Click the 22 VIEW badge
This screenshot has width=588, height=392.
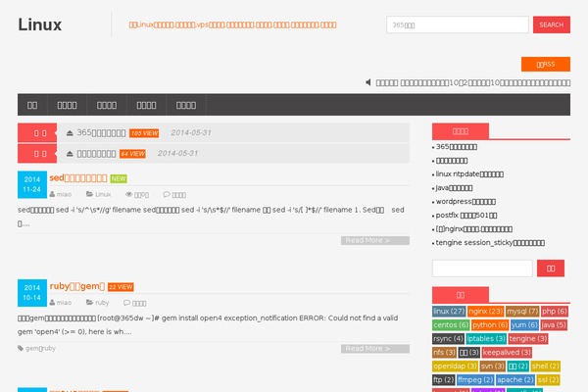[121, 287]
